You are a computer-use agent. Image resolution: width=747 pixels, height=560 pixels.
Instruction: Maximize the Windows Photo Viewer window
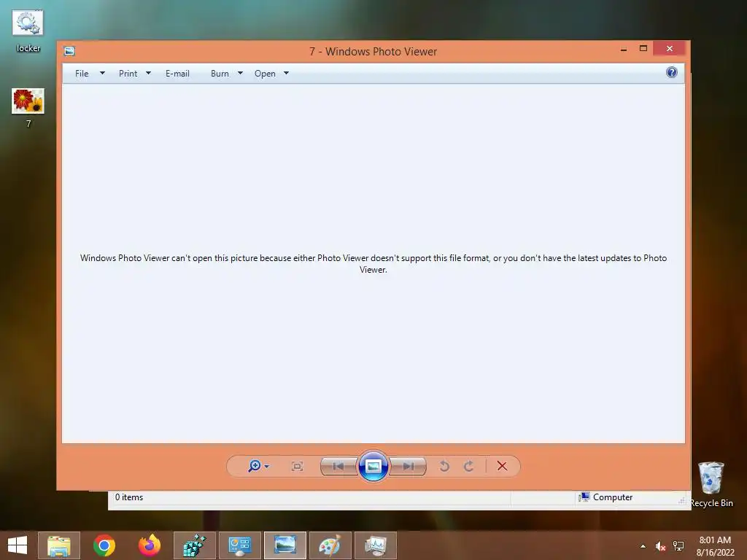(643, 49)
